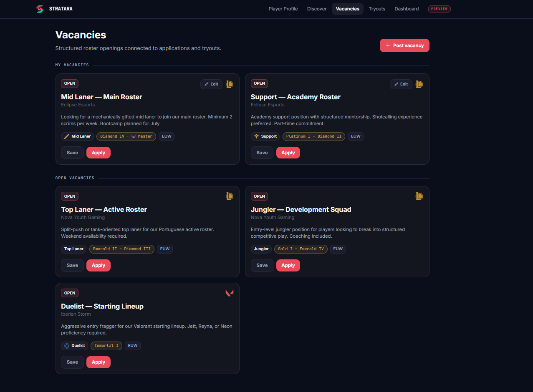
Task: Click League of Legends icon on Top Laner card
Action: (230, 196)
